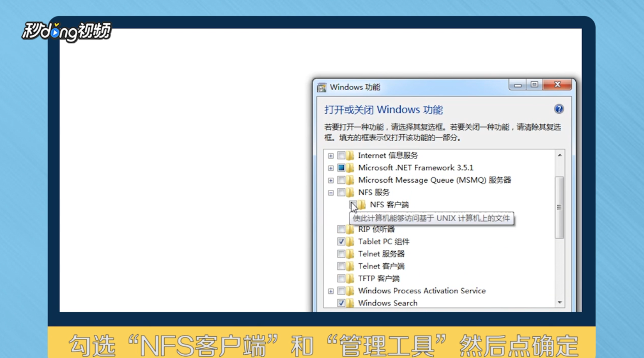Image resolution: width=644 pixels, height=358 pixels.
Task: Click the Windows Search folder icon
Action: [x=350, y=303]
